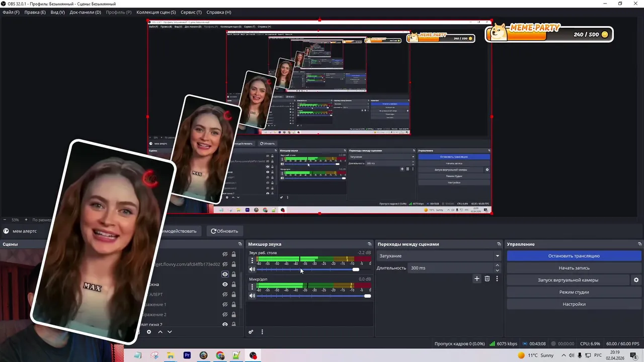The image size is (644, 362).
Task: Open Настройки in the controls panel
Action: [x=574, y=304]
